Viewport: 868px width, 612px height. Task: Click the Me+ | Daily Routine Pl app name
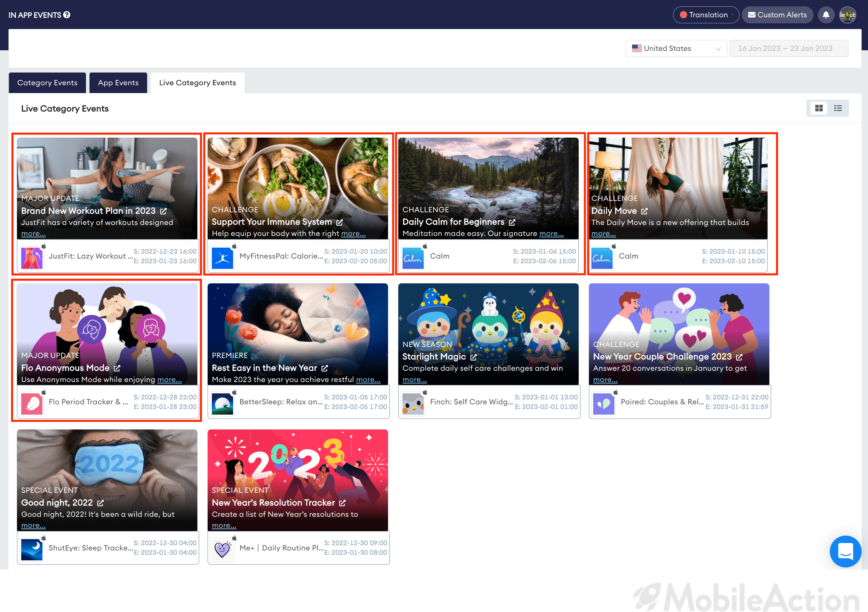(x=281, y=548)
